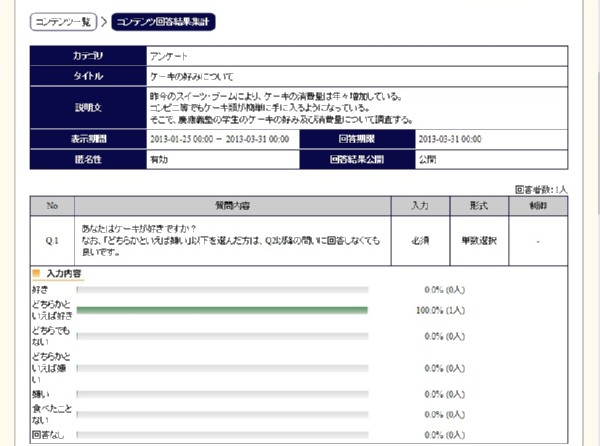Image resolution: width=600 pixels, height=446 pixels.
Task: Click the breadcrumb arrow separator icon
Action: coord(104,21)
